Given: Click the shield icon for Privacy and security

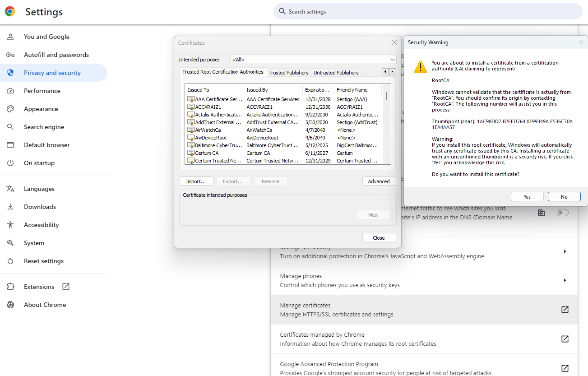Looking at the screenshot, I should (10, 73).
